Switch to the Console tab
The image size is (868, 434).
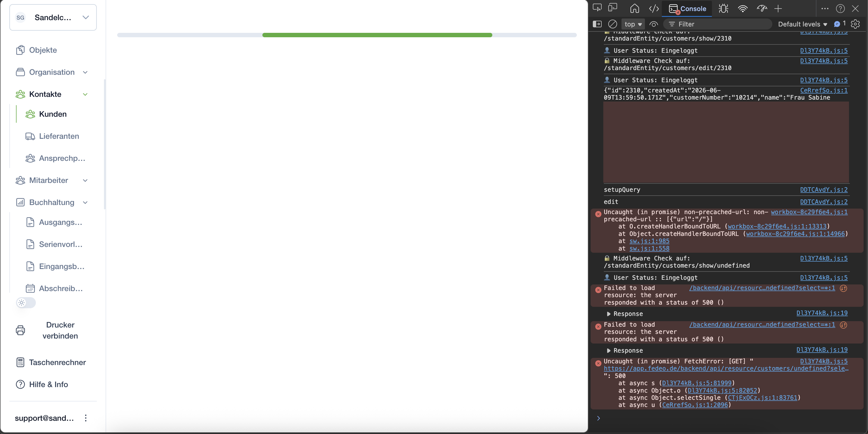[687, 9]
